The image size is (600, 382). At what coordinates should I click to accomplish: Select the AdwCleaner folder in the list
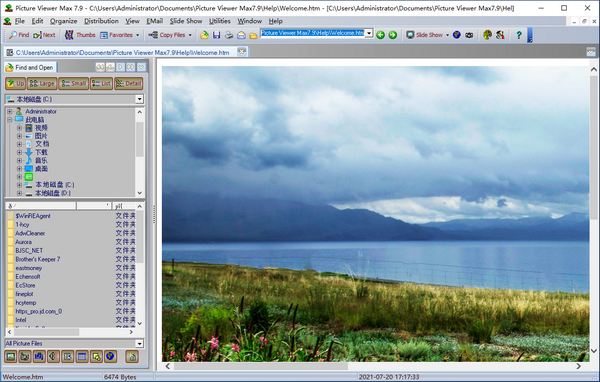click(30, 233)
